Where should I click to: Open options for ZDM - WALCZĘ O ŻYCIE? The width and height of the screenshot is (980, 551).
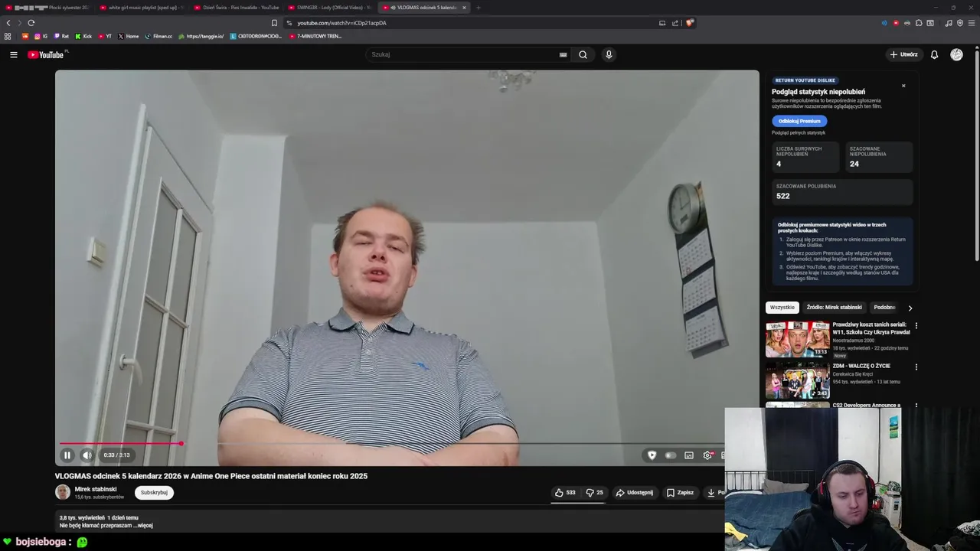(x=916, y=367)
